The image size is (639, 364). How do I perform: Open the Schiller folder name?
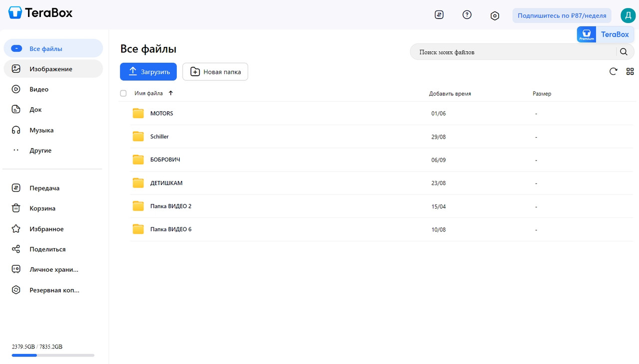click(x=160, y=136)
